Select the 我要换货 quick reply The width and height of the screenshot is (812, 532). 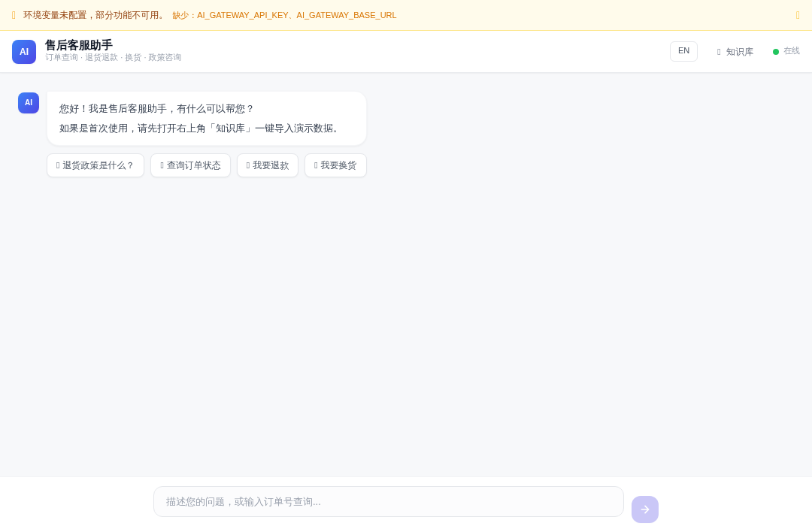pyautogui.click(x=335, y=165)
